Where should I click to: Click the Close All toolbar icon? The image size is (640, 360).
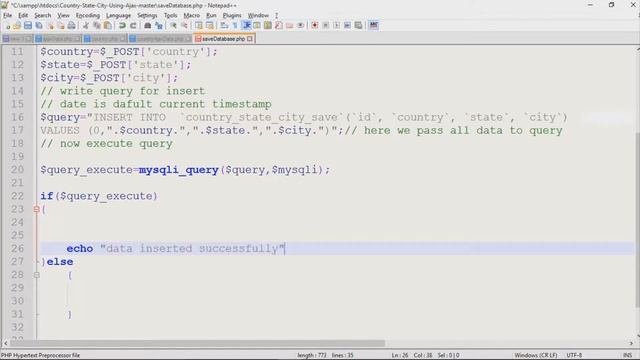click(61, 25)
